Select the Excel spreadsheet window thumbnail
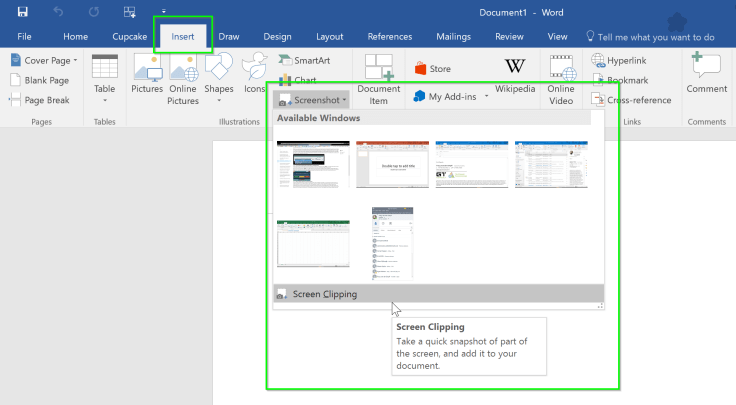The height and width of the screenshot is (405, 736). point(312,242)
